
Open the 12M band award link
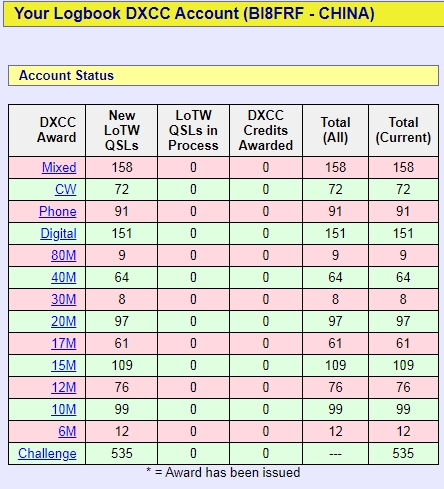pos(64,387)
